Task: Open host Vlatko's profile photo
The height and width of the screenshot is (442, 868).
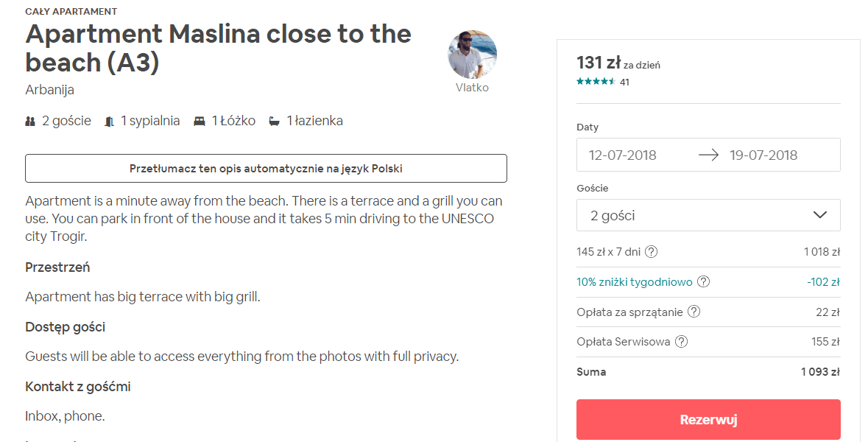Action: (x=473, y=55)
